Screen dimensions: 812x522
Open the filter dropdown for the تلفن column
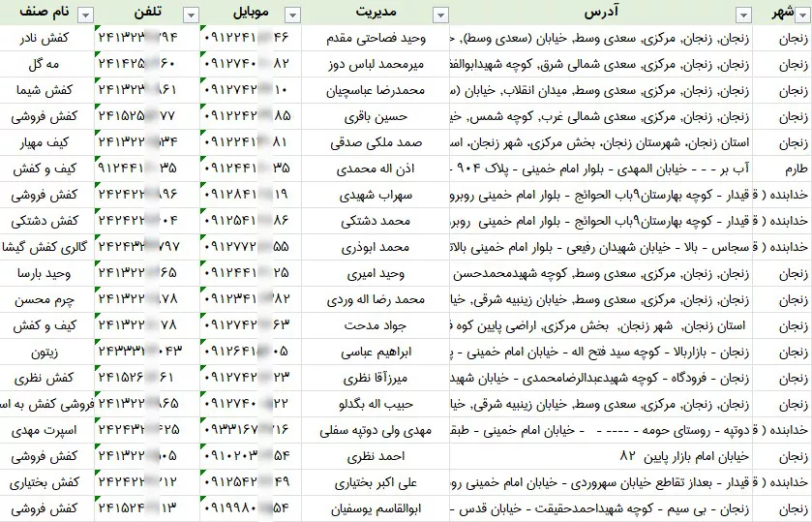tap(191, 15)
